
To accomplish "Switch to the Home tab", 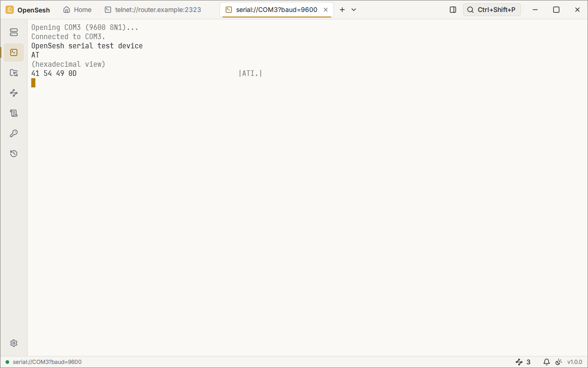I will point(77,10).
